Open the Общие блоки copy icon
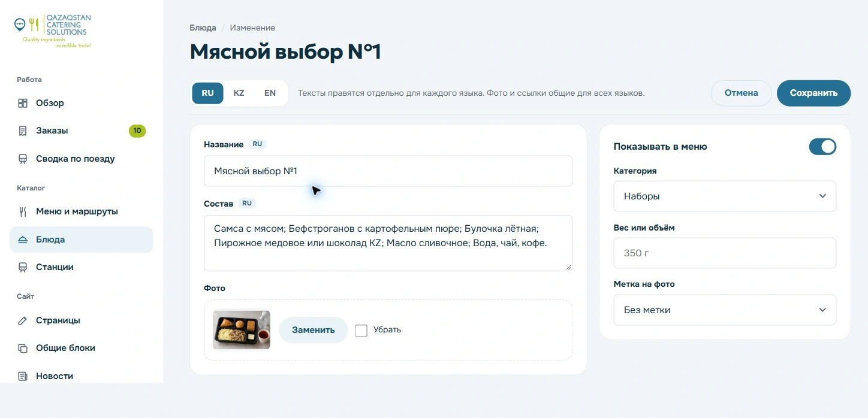This screenshot has width=868, height=418. 23,348
